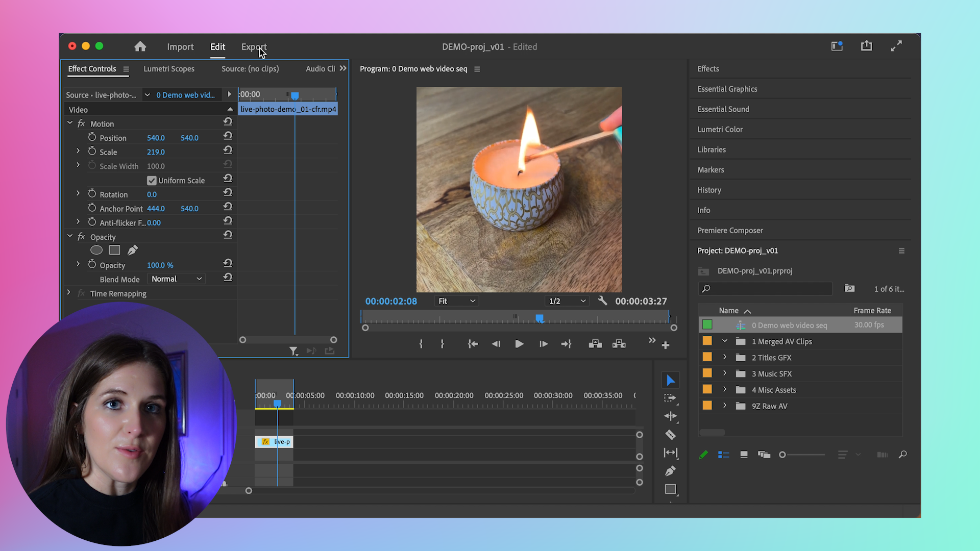Switch project panel to List View
This screenshot has height=551, width=980.
[723, 455]
